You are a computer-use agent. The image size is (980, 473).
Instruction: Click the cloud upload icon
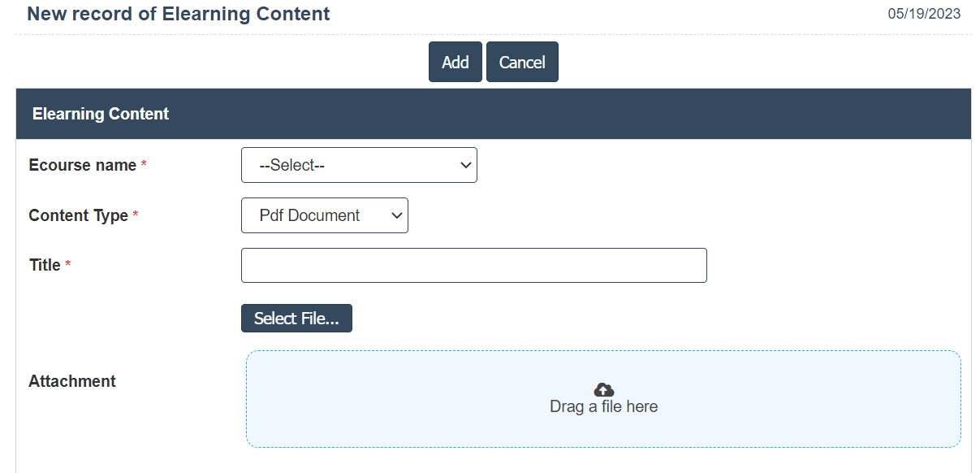pyautogui.click(x=603, y=389)
